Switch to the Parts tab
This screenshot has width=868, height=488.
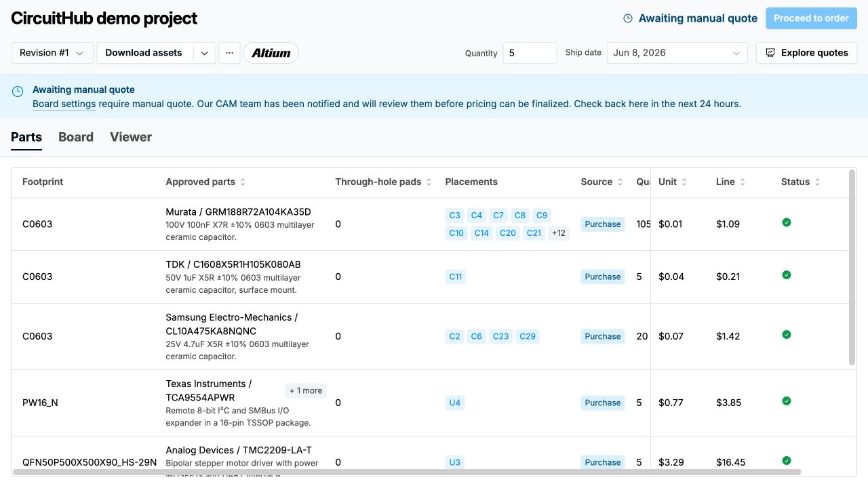pos(26,137)
